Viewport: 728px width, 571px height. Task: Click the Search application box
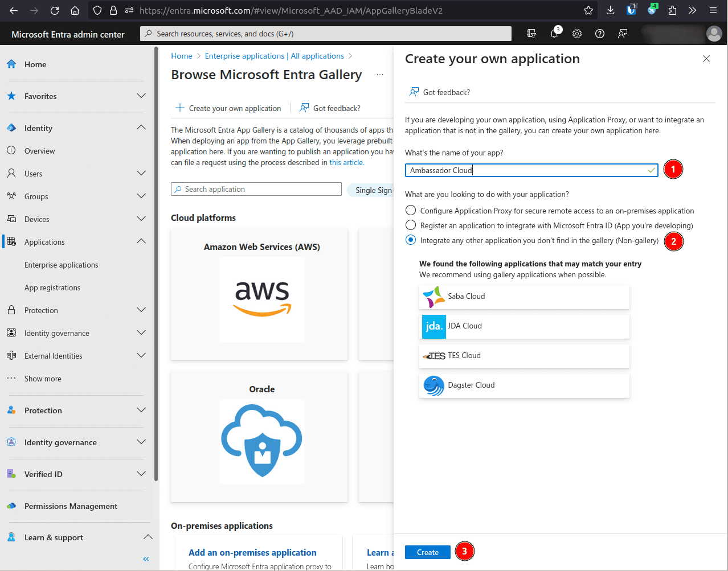(256, 189)
